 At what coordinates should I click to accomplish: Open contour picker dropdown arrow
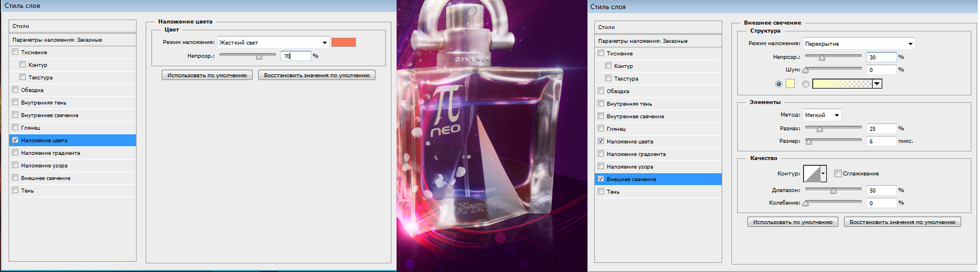point(823,173)
